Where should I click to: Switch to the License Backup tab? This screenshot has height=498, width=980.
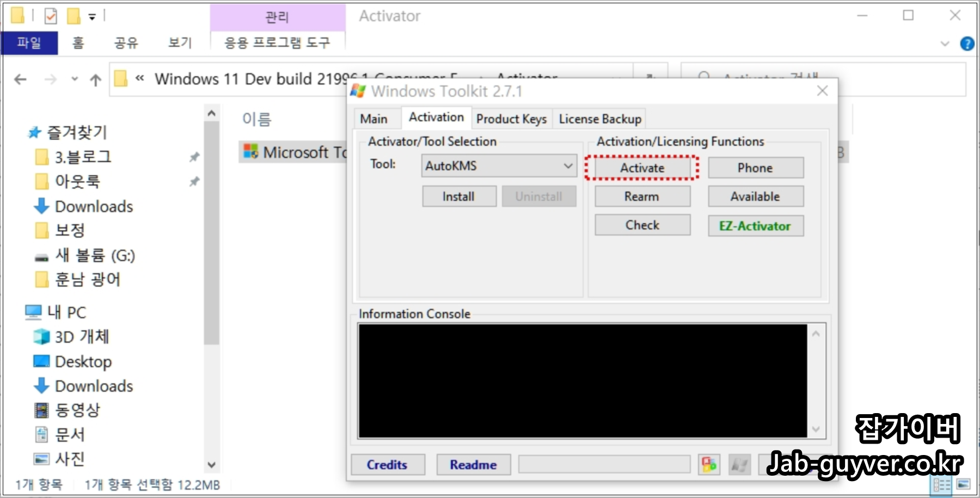click(x=600, y=119)
